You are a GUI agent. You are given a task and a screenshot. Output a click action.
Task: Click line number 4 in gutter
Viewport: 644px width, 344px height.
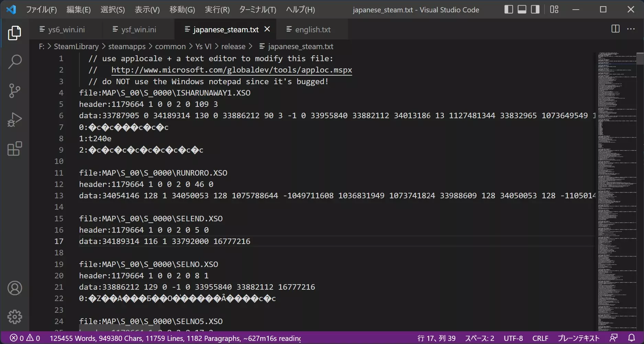[61, 93]
